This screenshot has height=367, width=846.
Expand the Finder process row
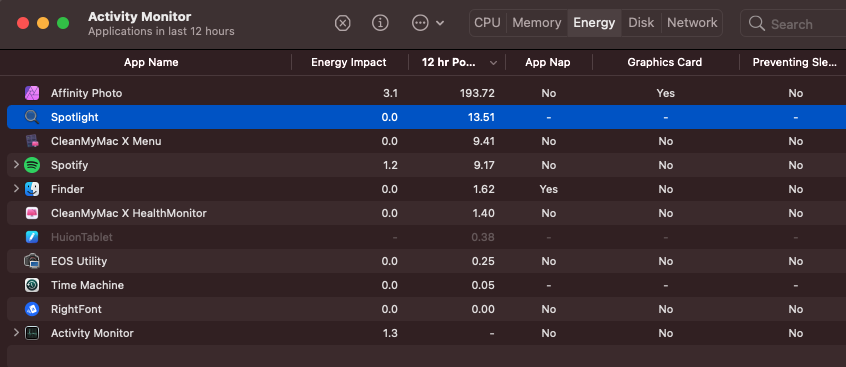coord(16,188)
